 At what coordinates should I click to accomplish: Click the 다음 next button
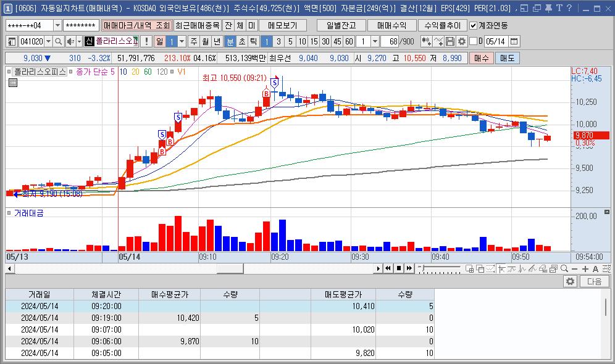point(594,281)
